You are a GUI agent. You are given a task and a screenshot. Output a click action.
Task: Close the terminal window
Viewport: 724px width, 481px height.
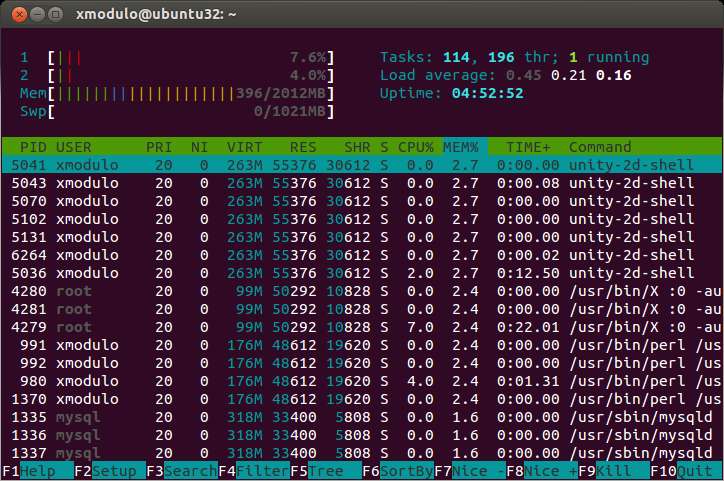point(14,15)
